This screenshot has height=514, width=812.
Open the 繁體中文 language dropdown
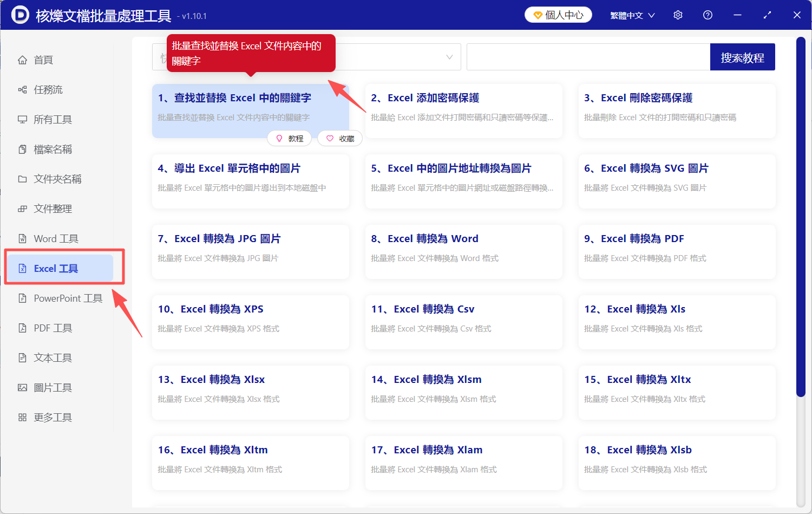(x=631, y=15)
